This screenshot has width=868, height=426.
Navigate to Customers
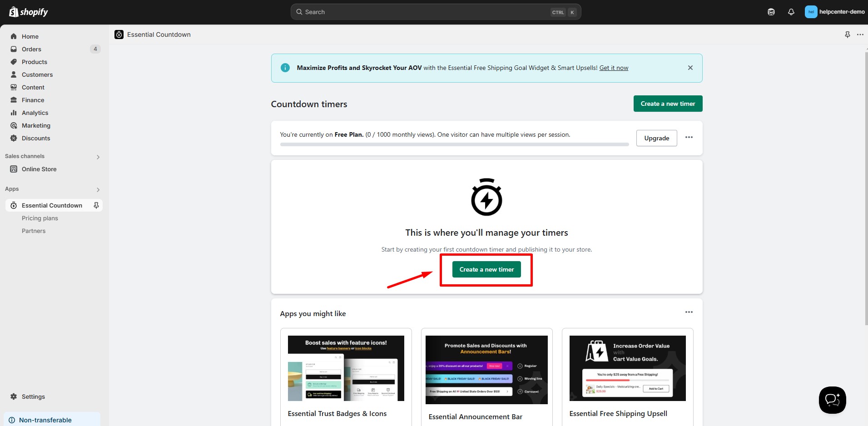pos(37,74)
